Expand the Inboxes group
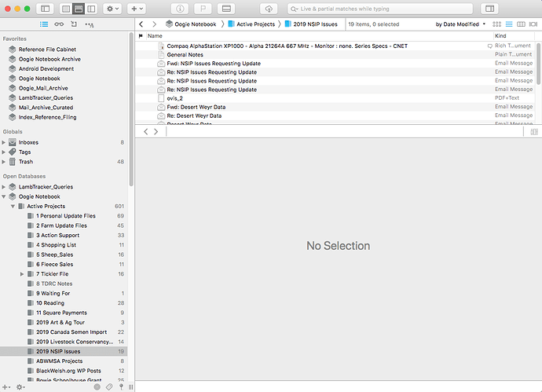Image resolution: width=542 pixels, height=392 pixels. coord(4,142)
